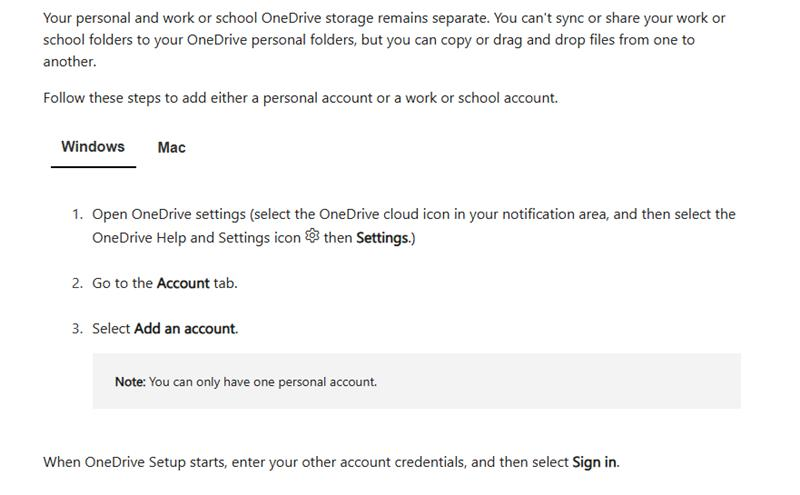
Task: Click the bold Account word in step two
Action: [183, 283]
